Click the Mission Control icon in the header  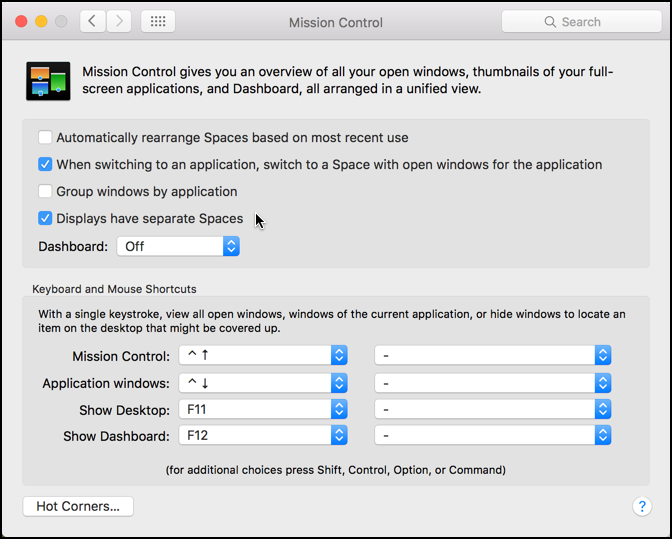point(47,81)
